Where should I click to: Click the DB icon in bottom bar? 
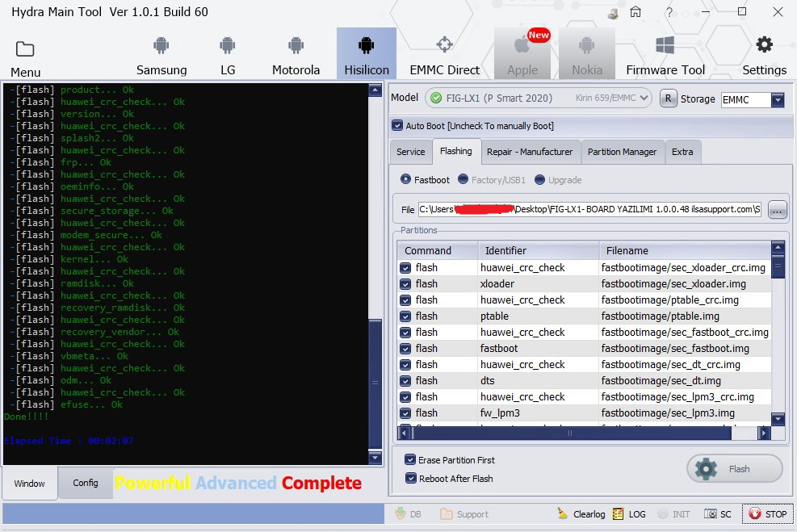(401, 513)
